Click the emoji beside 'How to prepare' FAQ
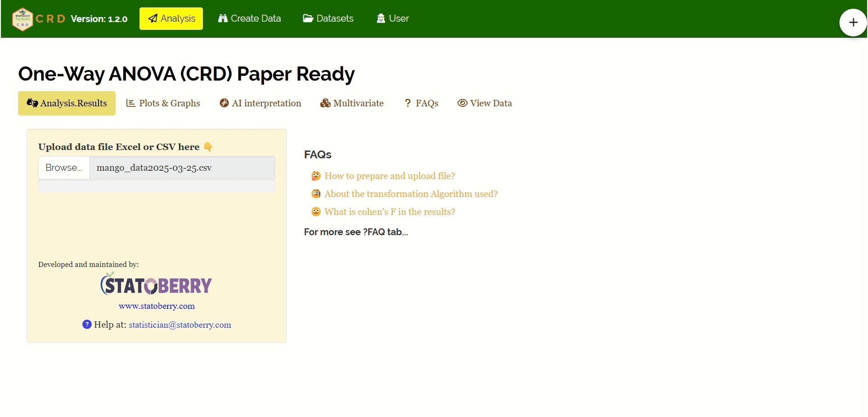This screenshot has width=868, height=417. (x=316, y=176)
